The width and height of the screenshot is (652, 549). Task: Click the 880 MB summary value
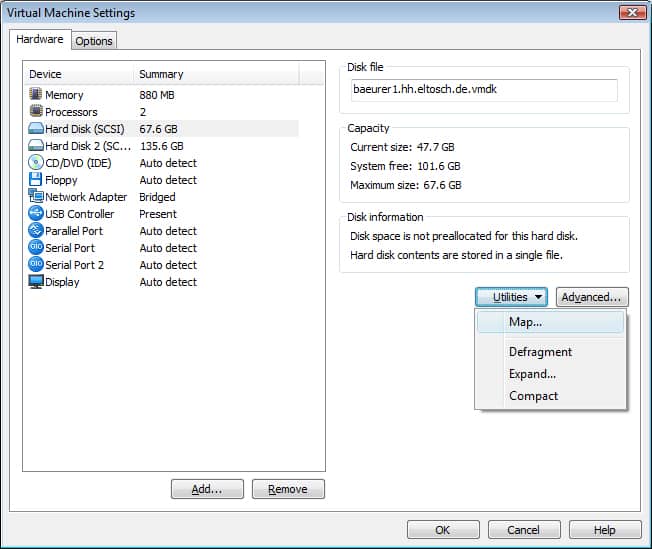tap(157, 95)
